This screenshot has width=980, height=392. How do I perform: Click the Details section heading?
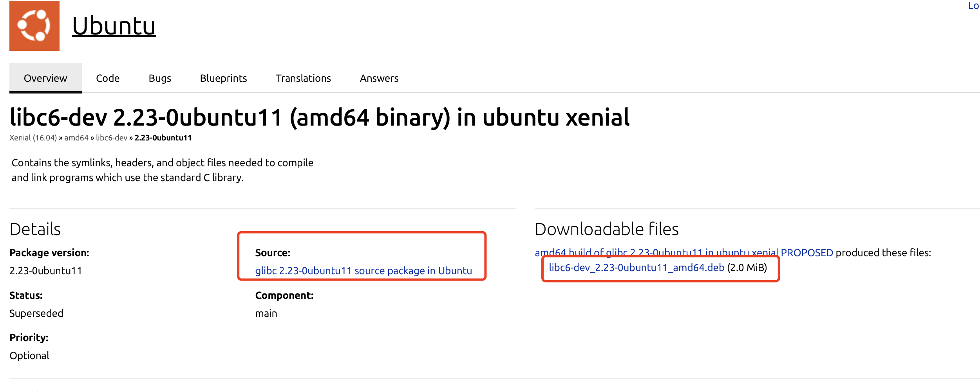pos(35,229)
